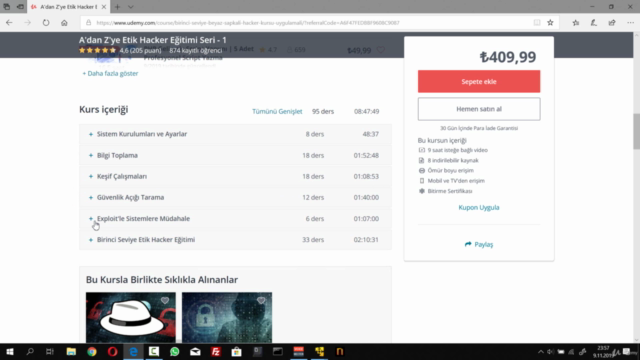This screenshot has height=360, width=640.
Task: Select the course price ₺409,99
Action: coord(508,57)
